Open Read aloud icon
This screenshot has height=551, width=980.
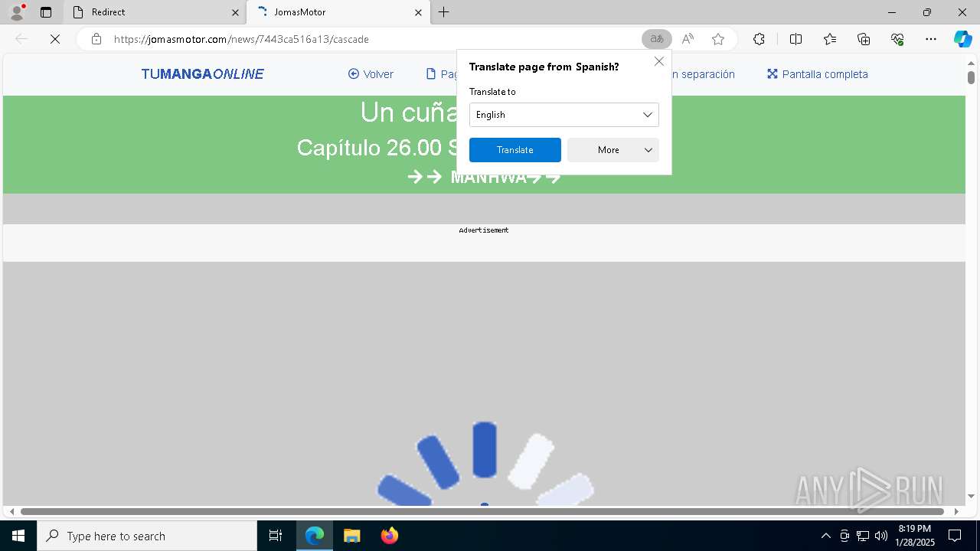tap(688, 39)
